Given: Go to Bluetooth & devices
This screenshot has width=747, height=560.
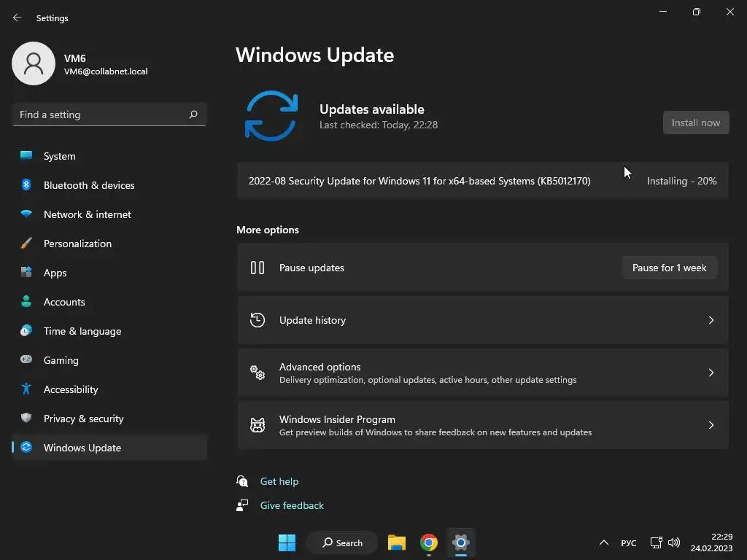Looking at the screenshot, I should pyautogui.click(x=109, y=185).
